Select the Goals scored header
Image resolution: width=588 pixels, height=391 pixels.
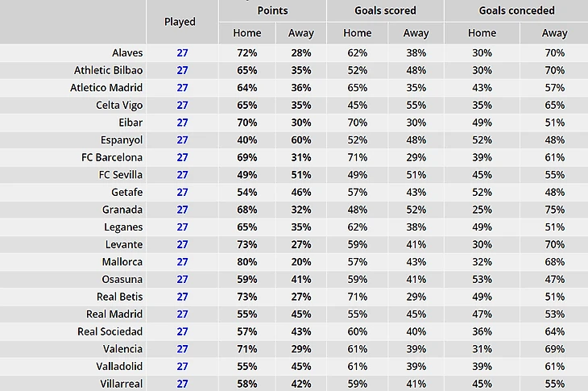tap(386, 10)
